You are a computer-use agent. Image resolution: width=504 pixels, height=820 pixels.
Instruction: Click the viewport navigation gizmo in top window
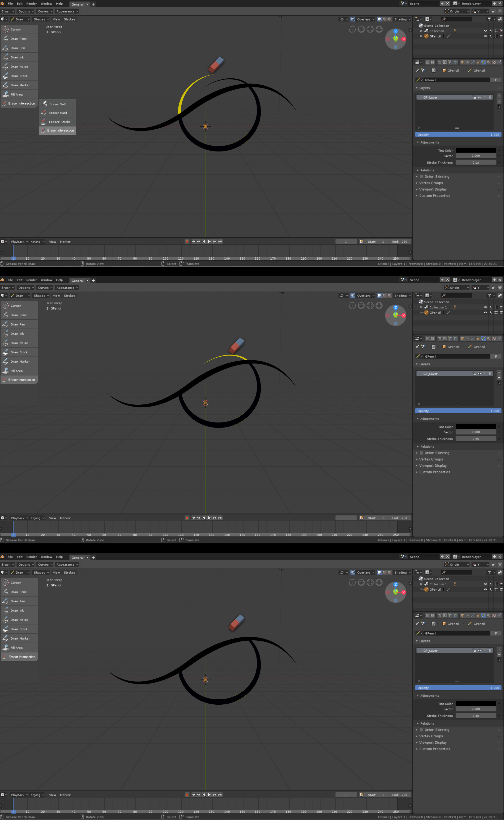(x=395, y=39)
